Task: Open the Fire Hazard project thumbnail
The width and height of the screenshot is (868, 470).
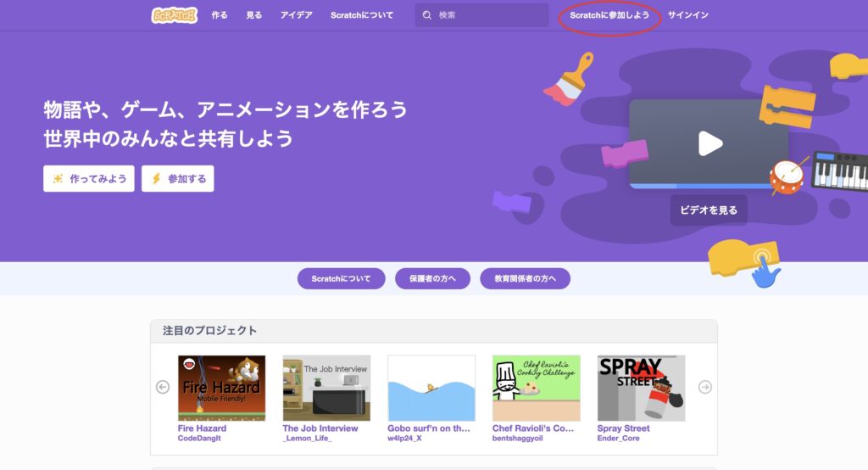Action: (221, 388)
